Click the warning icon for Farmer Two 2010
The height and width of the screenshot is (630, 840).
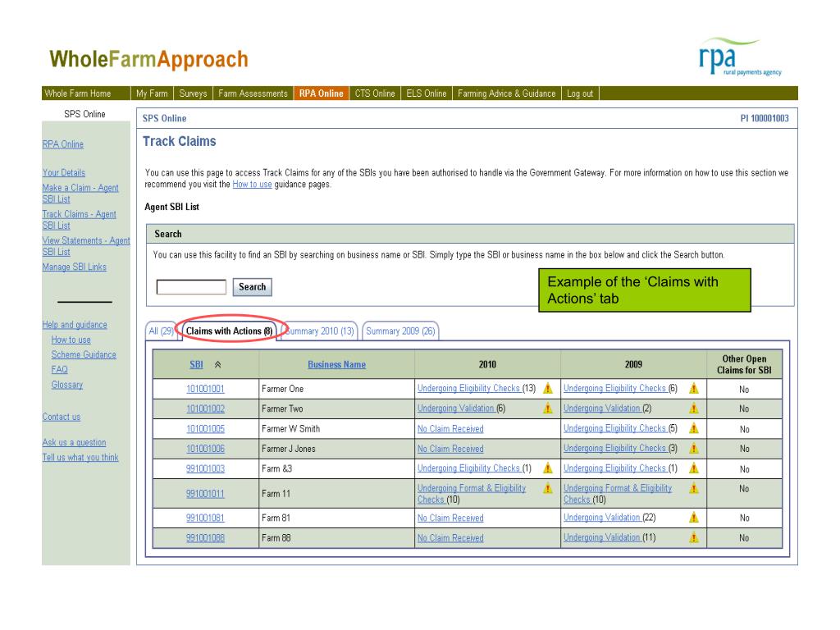pos(547,409)
